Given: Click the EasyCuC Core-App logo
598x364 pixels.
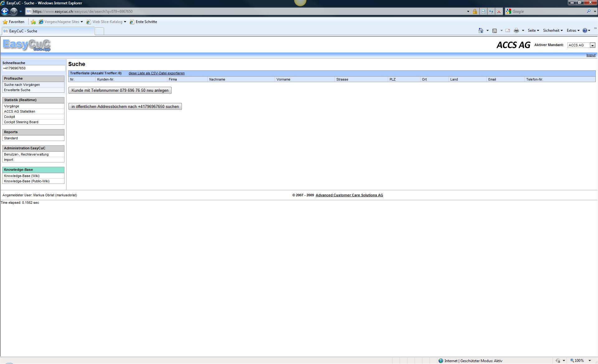Looking at the screenshot, I should coord(27,45).
